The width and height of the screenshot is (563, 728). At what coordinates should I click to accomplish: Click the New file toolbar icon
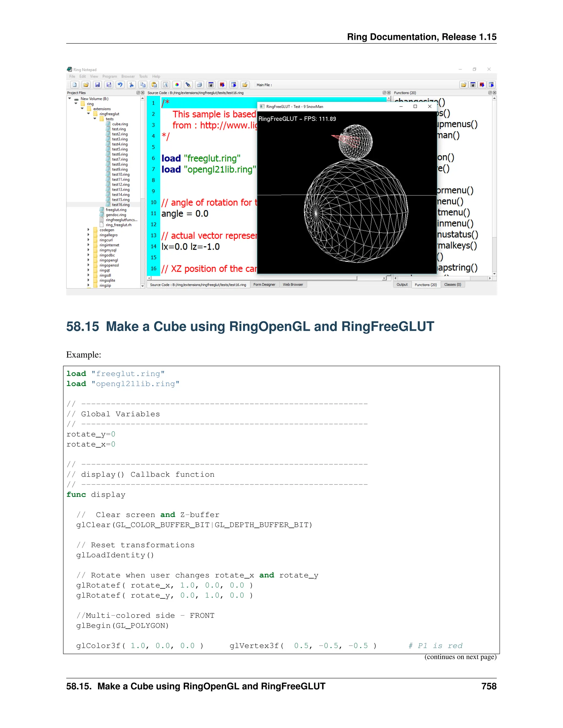75,85
